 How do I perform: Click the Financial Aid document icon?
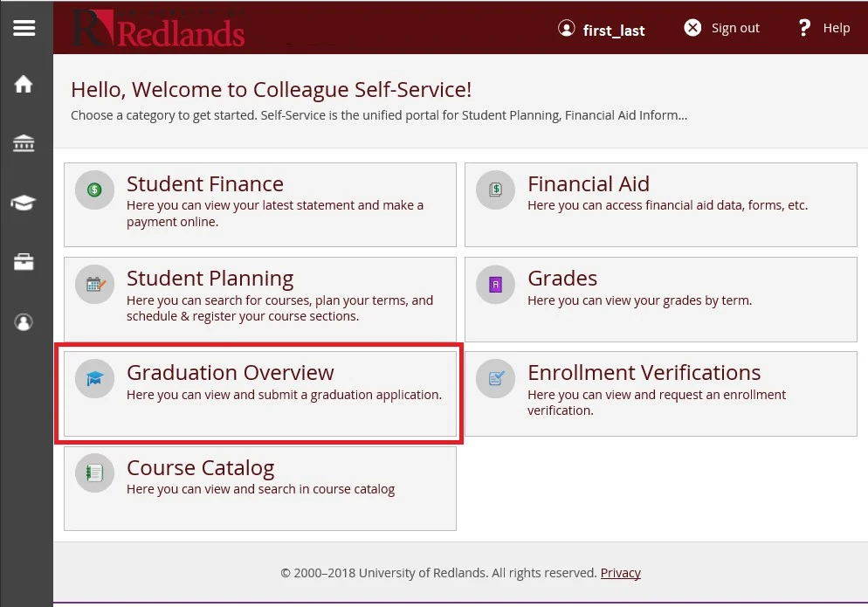tap(495, 190)
